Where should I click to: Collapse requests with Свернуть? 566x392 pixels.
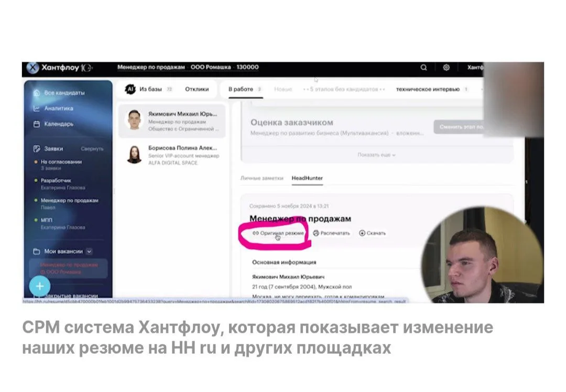(x=92, y=149)
